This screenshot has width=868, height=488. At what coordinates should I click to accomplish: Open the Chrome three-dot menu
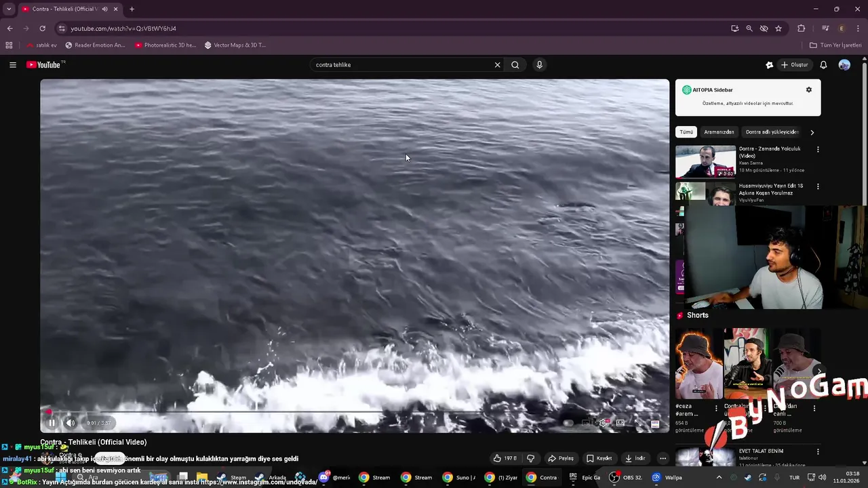pos(858,28)
